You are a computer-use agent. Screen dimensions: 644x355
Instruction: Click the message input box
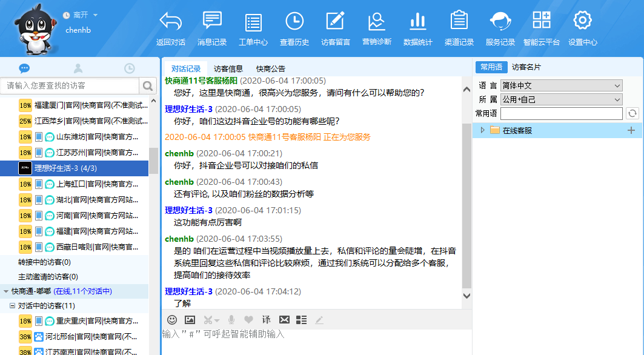point(317,342)
